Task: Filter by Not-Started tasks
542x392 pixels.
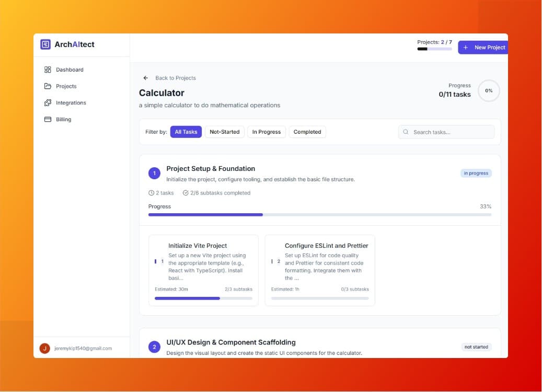Action: [x=225, y=132]
